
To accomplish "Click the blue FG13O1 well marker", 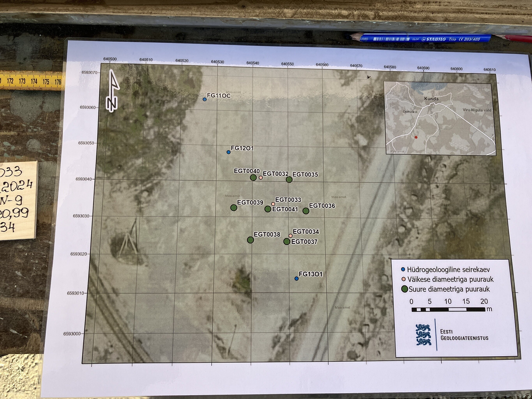I will [x=297, y=279].
